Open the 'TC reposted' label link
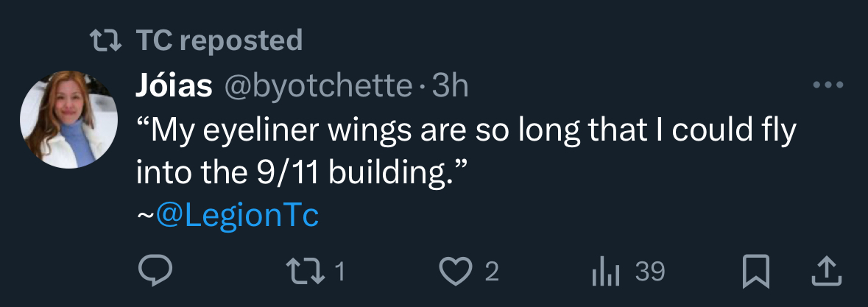 coord(219,40)
